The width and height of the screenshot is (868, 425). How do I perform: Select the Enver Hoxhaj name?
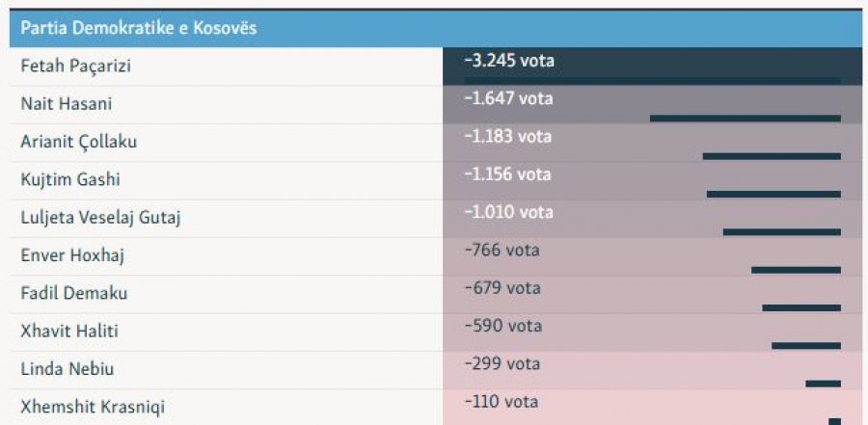(x=72, y=255)
